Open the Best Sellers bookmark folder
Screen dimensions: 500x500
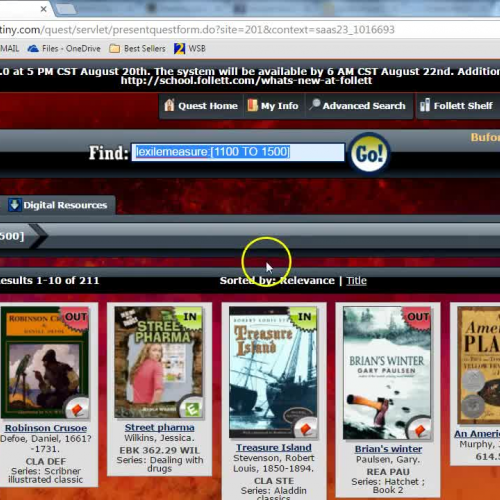coord(137,49)
